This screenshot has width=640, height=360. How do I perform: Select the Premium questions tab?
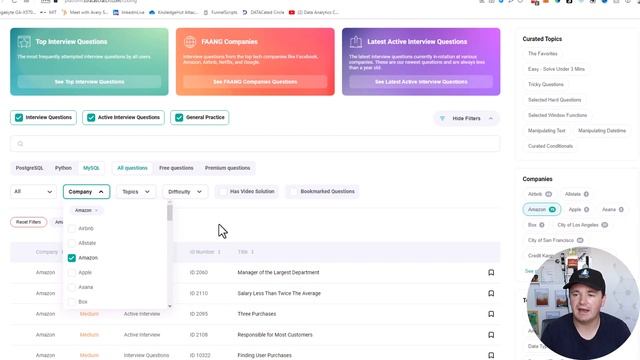pos(227,168)
